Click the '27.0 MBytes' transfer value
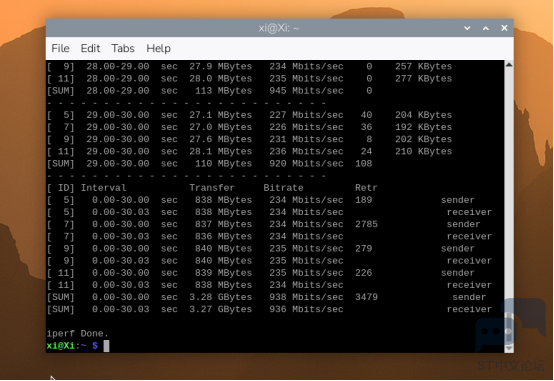The image size is (554, 381). (220, 127)
